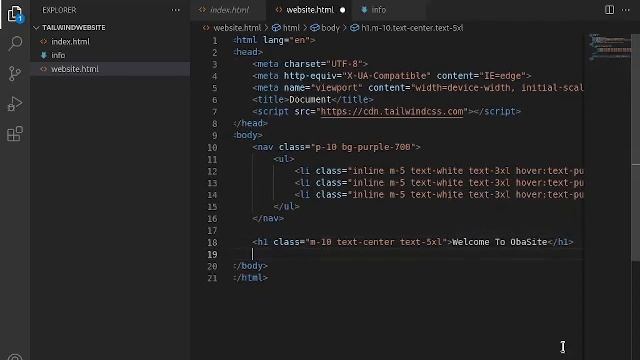Image resolution: width=640 pixels, height=360 pixels.
Task: Click line number 18 in gutter
Action: coord(212,242)
